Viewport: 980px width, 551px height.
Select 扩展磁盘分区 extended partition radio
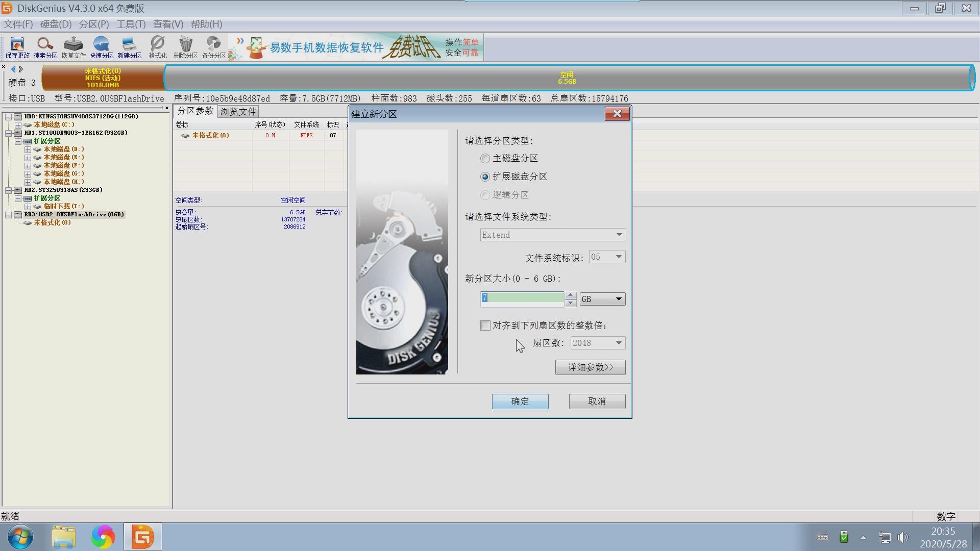pos(485,177)
